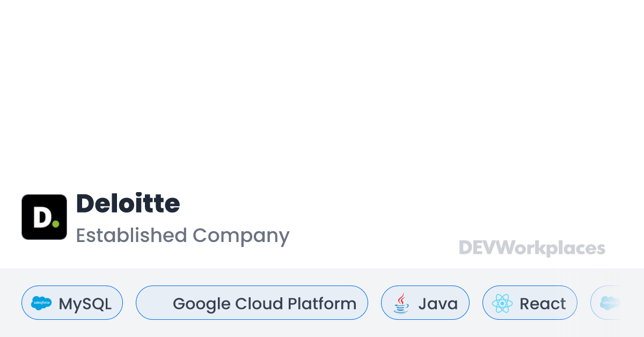Click the Salesforce cloud icon beside MySQL
Viewport: 644px width, 337px height.
click(x=41, y=303)
